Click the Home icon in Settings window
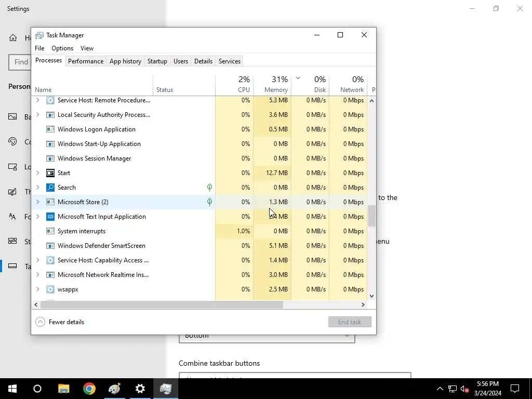The image size is (532, 399). pyautogui.click(x=13, y=37)
